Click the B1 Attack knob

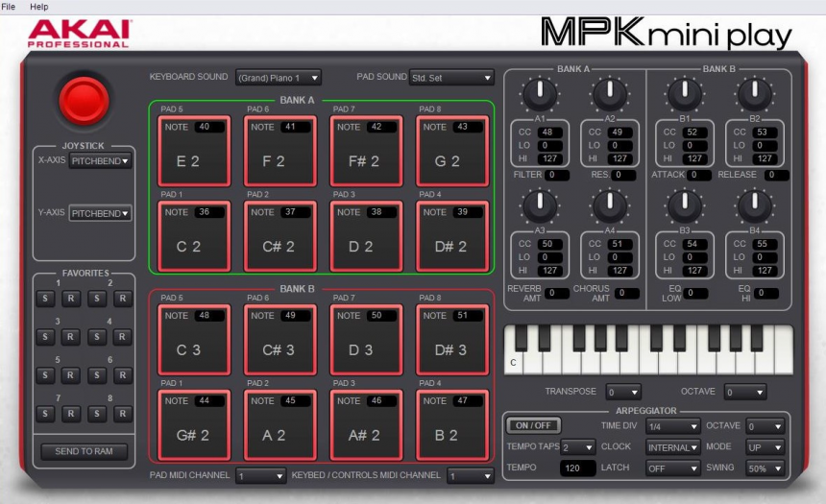tap(684, 94)
